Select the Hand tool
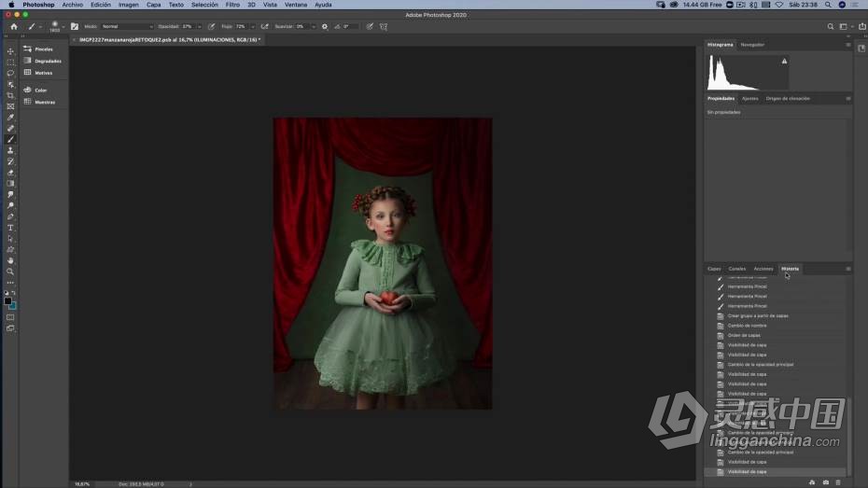 pos(10,260)
